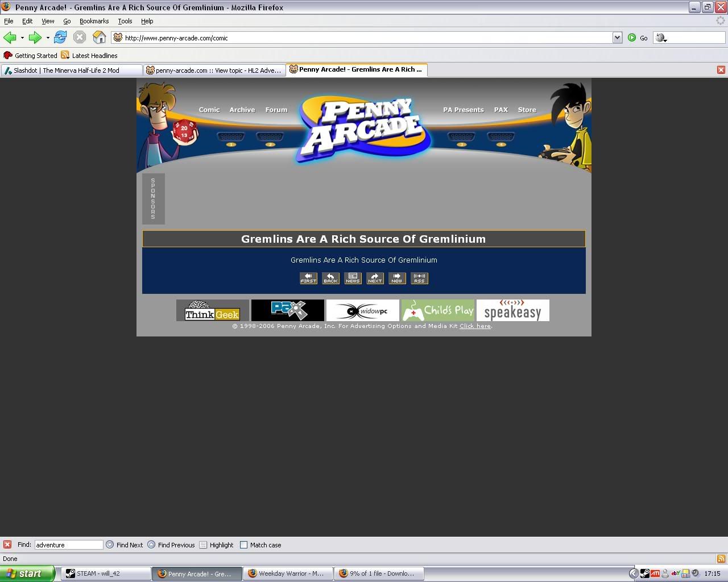Click the Find Next arrow icon

click(x=110, y=544)
